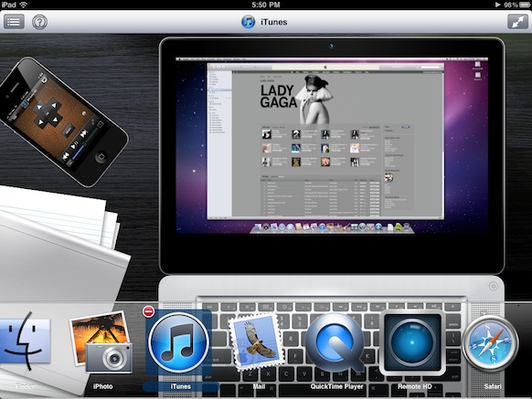532x399 pixels.
Task: Open Remote HD from the app dock
Action: (x=412, y=342)
